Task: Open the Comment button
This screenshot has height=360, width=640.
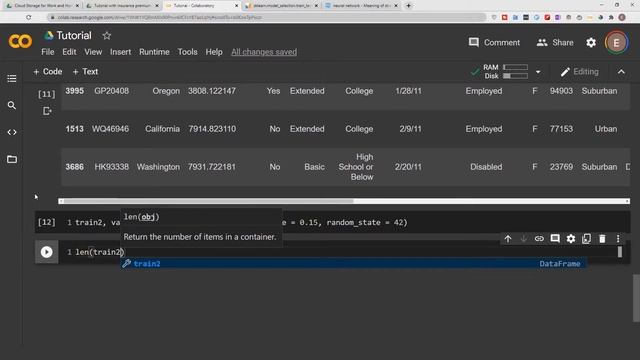Action: [494, 42]
